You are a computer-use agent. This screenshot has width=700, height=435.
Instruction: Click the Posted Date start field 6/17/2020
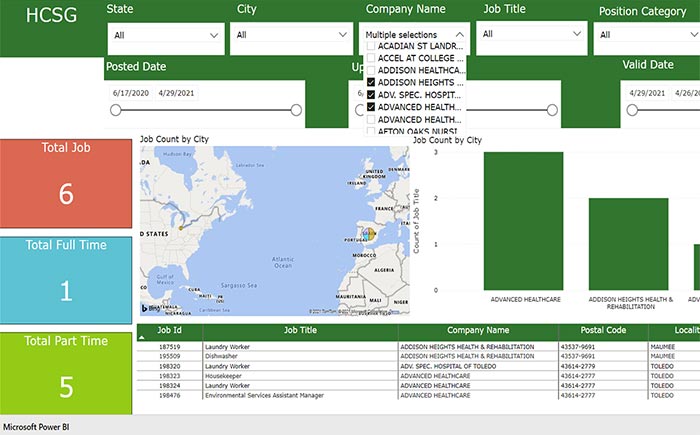click(x=131, y=93)
